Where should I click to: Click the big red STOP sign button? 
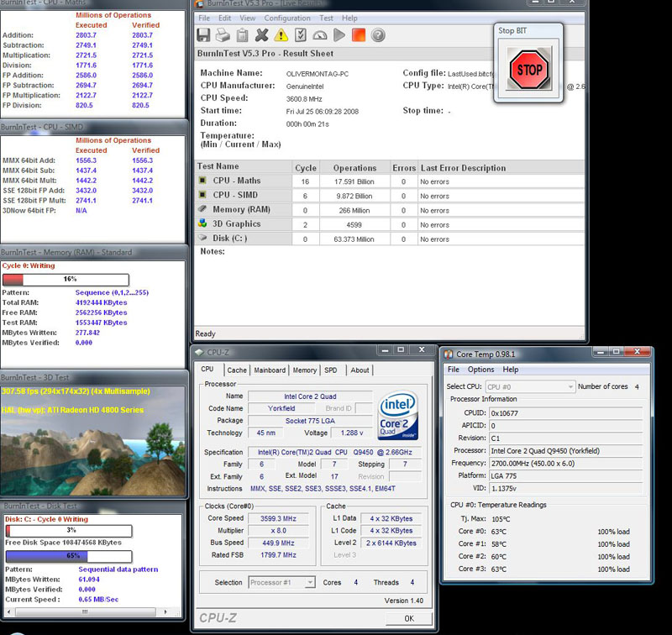(529, 70)
